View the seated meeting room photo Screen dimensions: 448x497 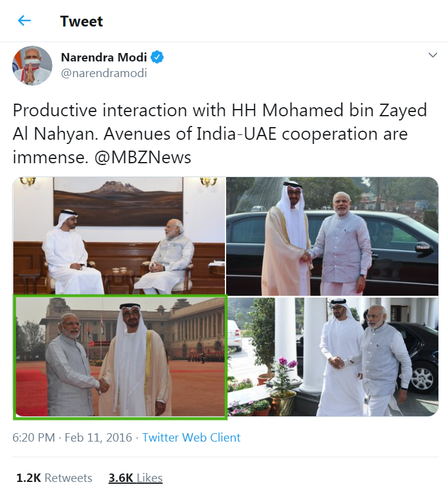[x=119, y=236]
